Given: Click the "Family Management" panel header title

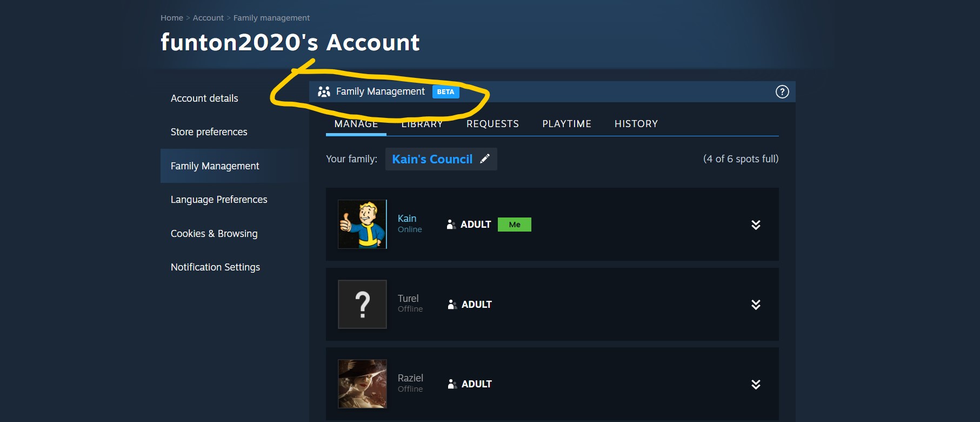Looking at the screenshot, I should [381, 92].
